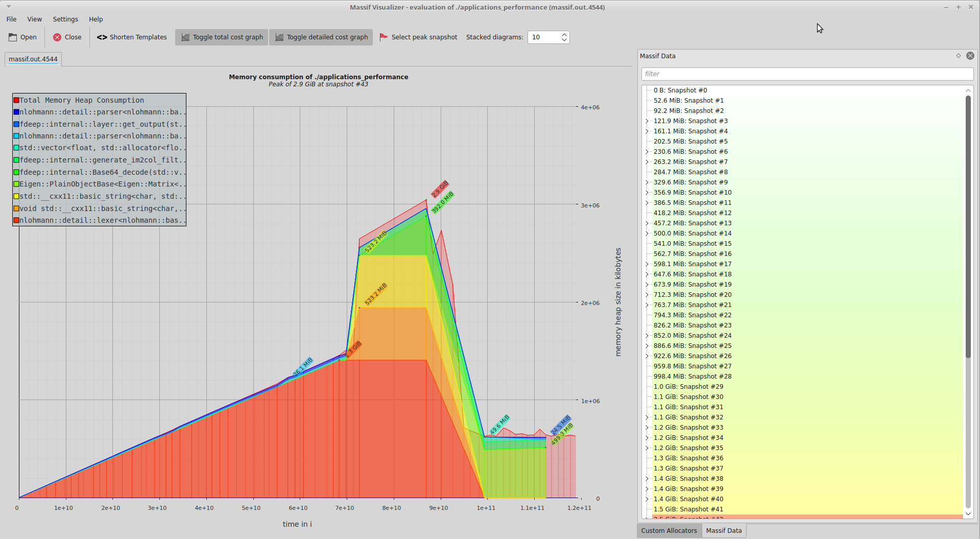This screenshot has width=980, height=539.
Task: Select the '0 B: Snapshot #0' row
Action: (x=807, y=90)
